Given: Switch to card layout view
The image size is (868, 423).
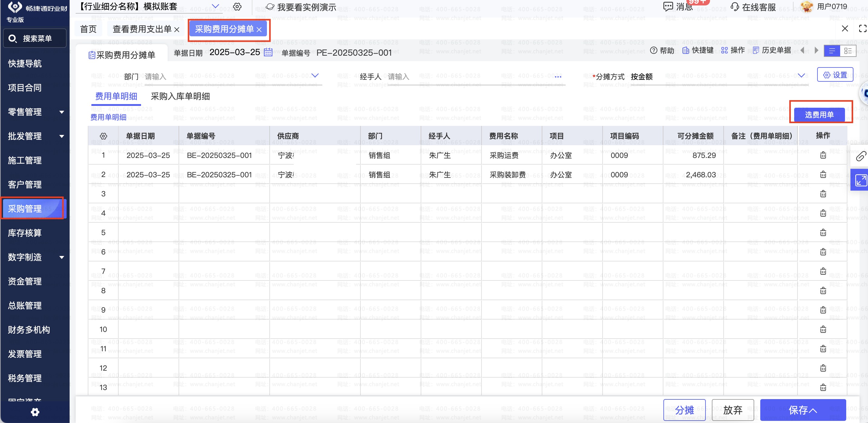Looking at the screenshot, I should (848, 51).
